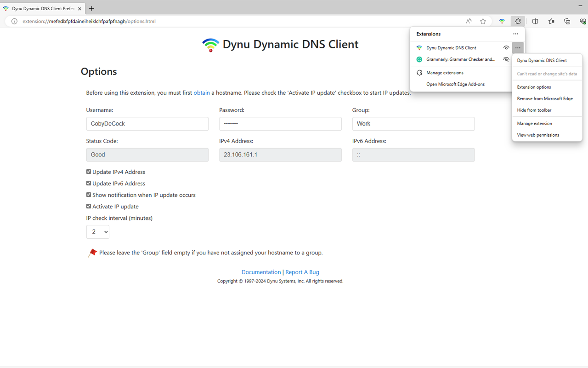Screen dimensions: 588x368
Task: Click the Dynu logo beside the page title
Action: (210, 45)
